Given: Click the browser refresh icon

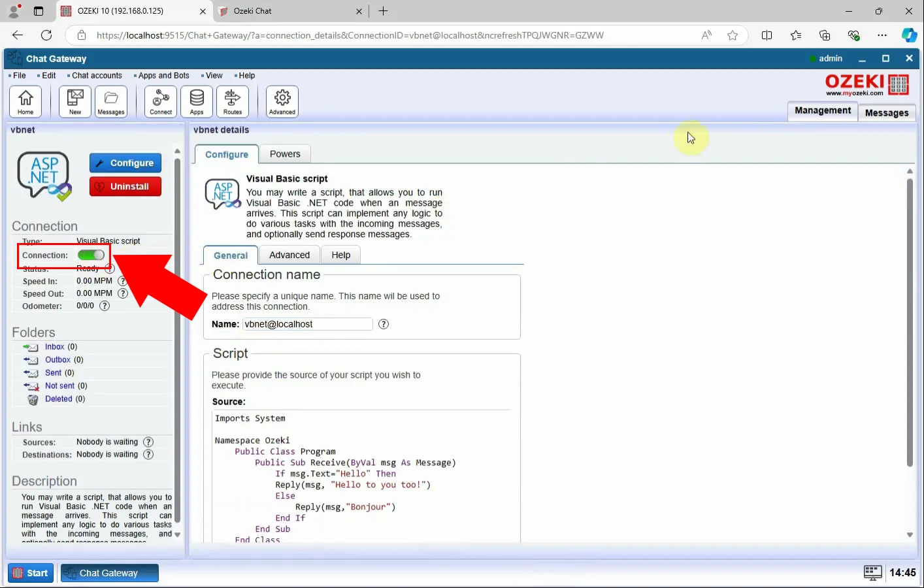Looking at the screenshot, I should point(46,35).
